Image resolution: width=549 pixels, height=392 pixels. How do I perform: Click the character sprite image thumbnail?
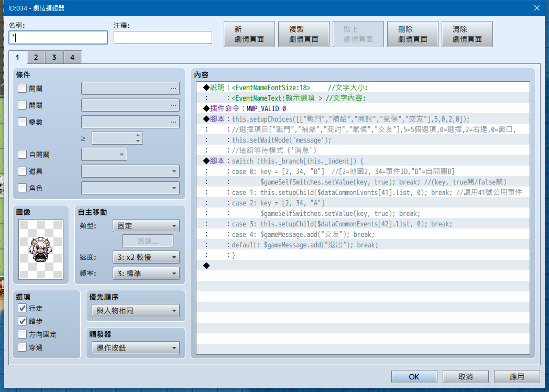click(x=41, y=249)
